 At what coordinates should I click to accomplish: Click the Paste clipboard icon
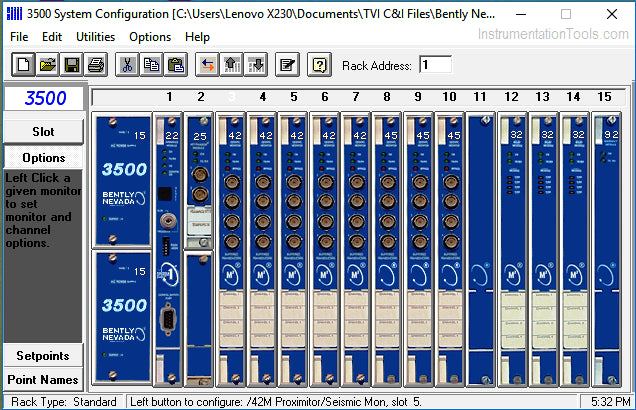175,65
